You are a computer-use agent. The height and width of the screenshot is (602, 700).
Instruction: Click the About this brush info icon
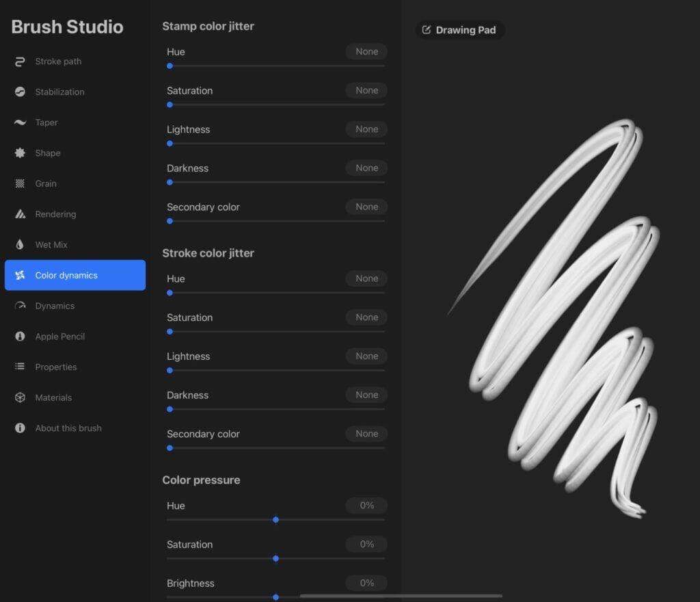click(20, 428)
